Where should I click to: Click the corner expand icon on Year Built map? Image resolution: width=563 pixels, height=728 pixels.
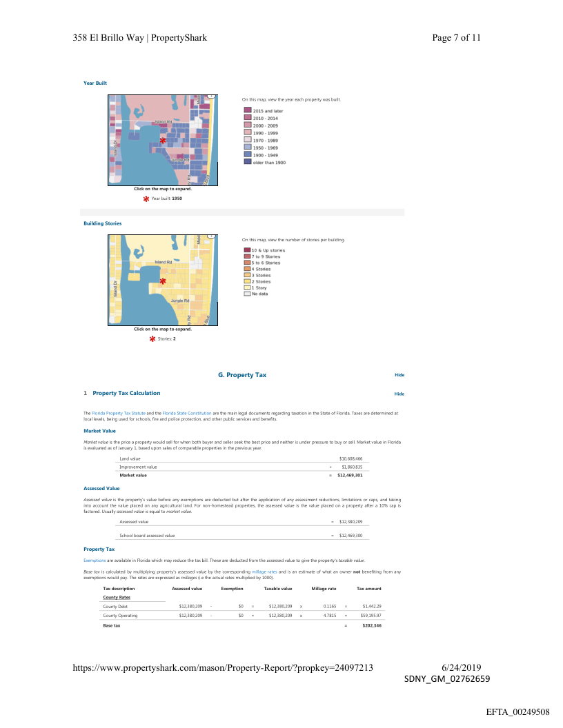click(211, 96)
